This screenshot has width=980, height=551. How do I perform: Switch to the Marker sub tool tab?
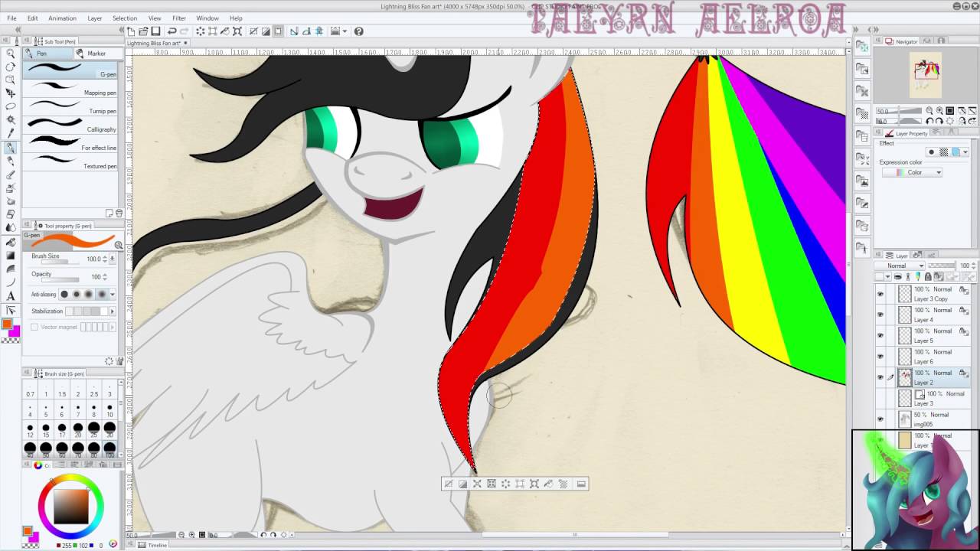(x=97, y=54)
